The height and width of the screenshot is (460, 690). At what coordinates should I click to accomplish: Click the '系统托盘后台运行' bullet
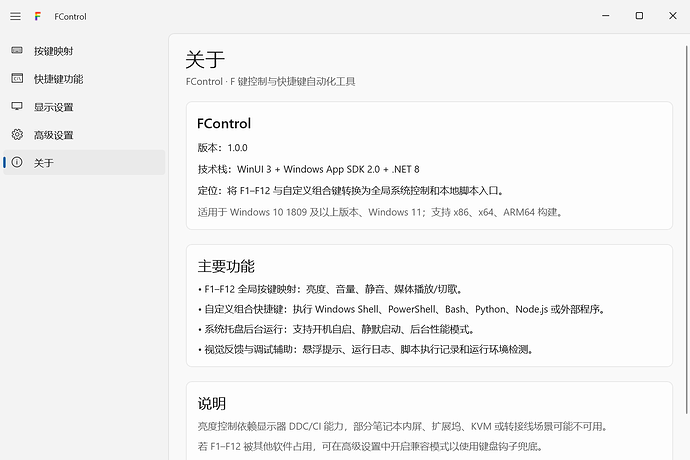pos(336,329)
